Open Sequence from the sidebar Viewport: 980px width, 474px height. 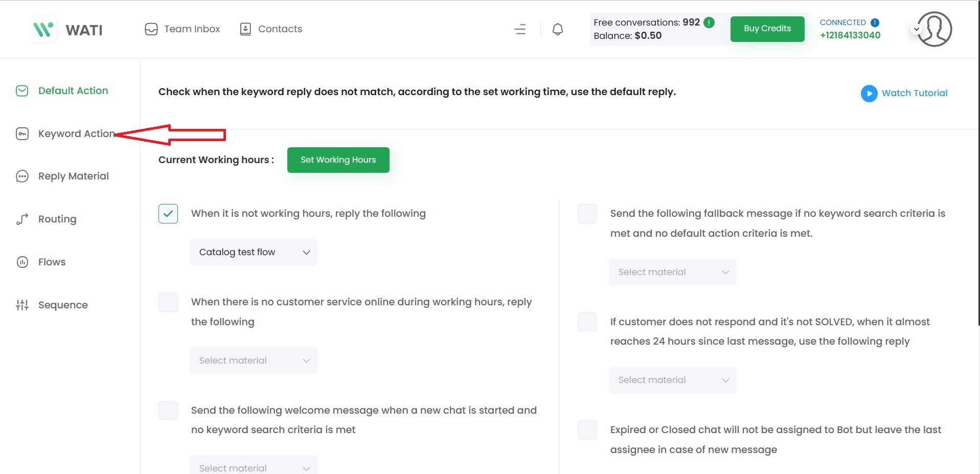point(63,305)
